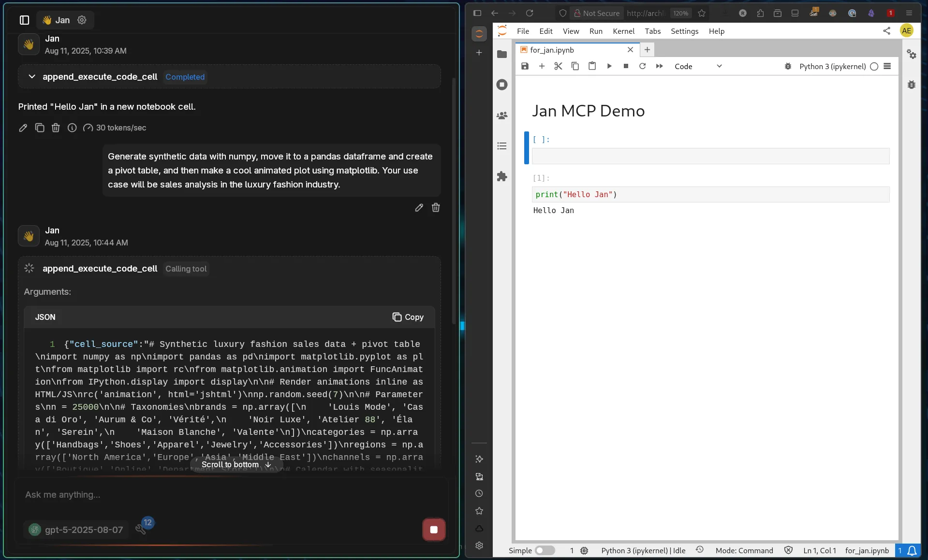The height and width of the screenshot is (560, 928).
Task: Open the extension manager puzzle icon
Action: [x=502, y=176]
